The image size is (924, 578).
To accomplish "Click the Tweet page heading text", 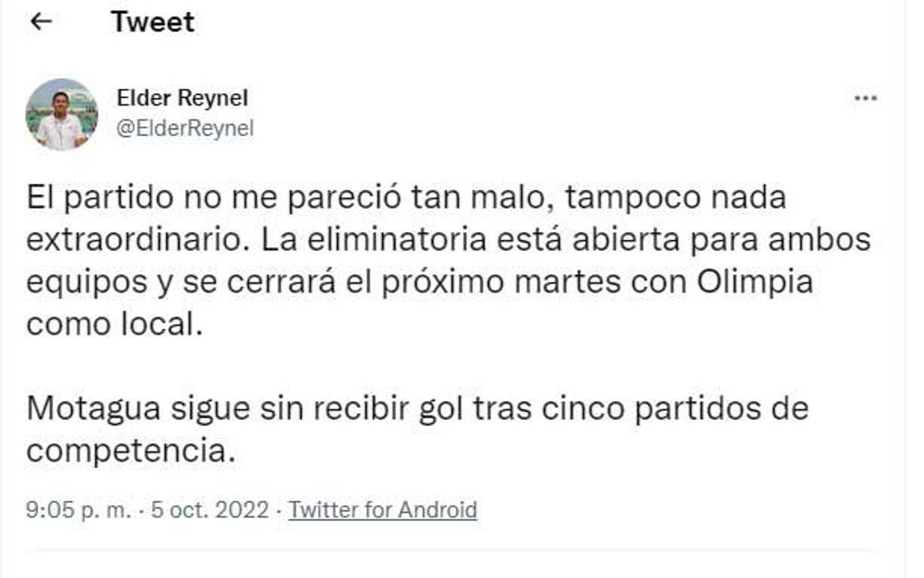I will (x=151, y=22).
